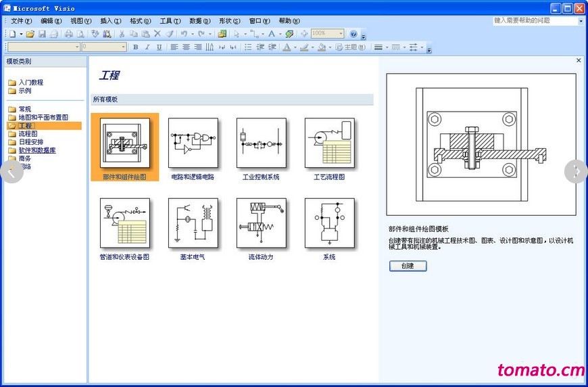Viewport: 588px width, 387px height.
Task: Click the Fill Color bucket icon
Action: [322, 47]
